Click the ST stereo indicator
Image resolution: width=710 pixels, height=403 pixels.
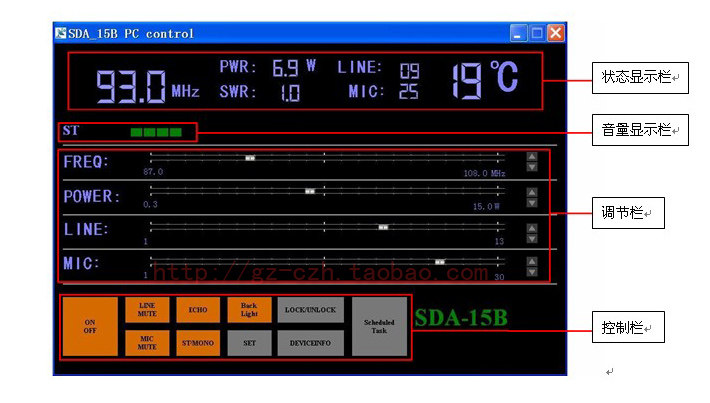(71, 130)
